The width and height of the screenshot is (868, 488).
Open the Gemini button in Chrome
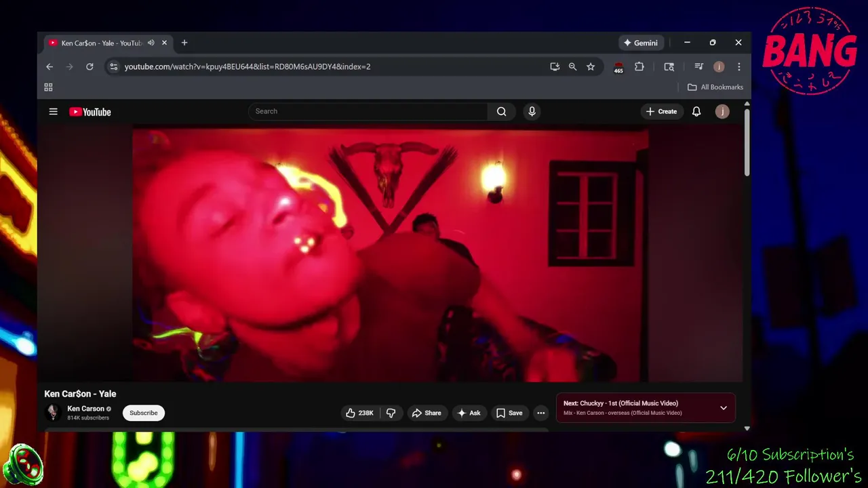(640, 43)
